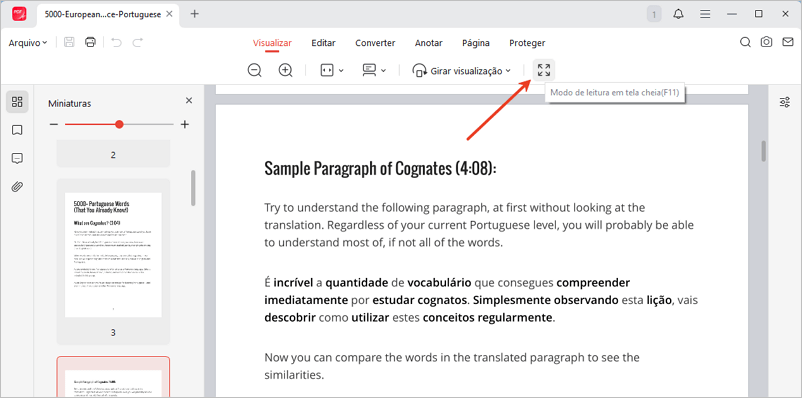Switch to the Editar tab

tap(323, 43)
